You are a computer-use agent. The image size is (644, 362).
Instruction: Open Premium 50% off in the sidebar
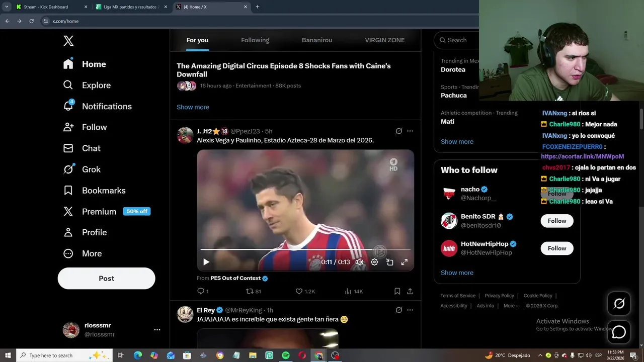[107, 212]
